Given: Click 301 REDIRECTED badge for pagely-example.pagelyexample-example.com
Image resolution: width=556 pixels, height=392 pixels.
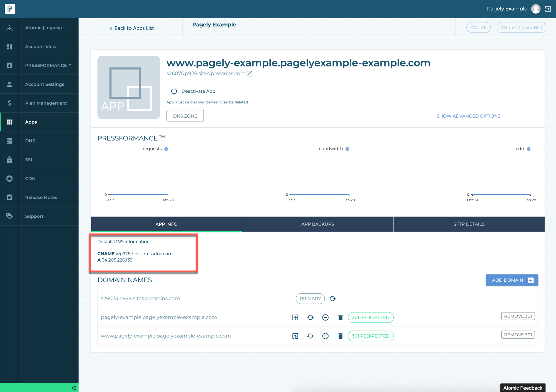Looking at the screenshot, I should tap(371, 317).
